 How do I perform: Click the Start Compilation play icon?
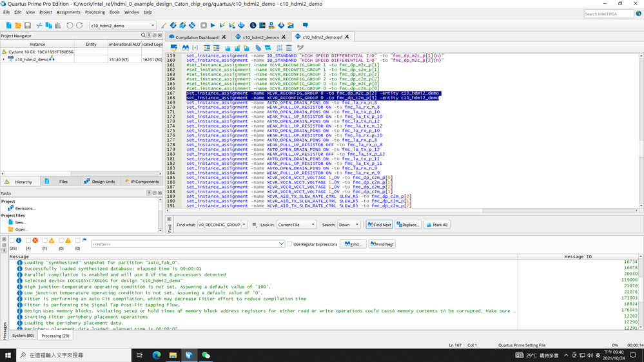(213, 26)
